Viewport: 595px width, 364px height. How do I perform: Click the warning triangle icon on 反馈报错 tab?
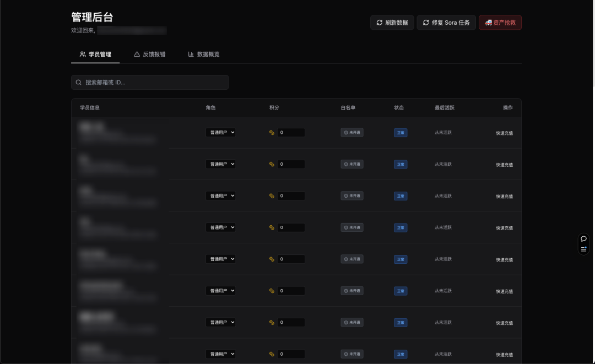pos(136,55)
